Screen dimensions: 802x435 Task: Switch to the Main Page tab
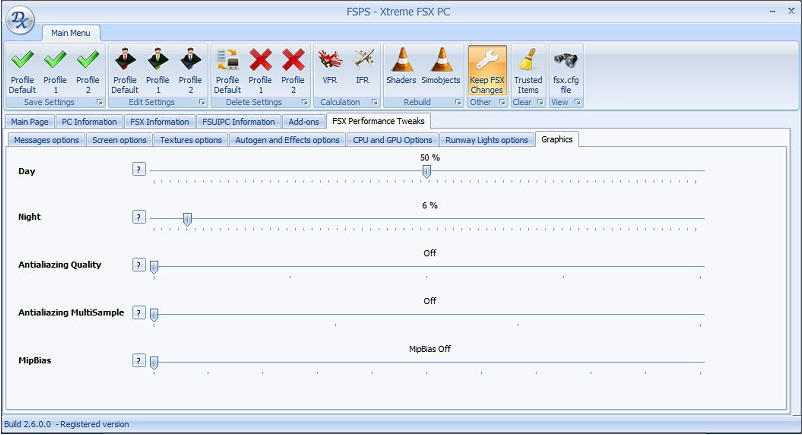point(30,122)
